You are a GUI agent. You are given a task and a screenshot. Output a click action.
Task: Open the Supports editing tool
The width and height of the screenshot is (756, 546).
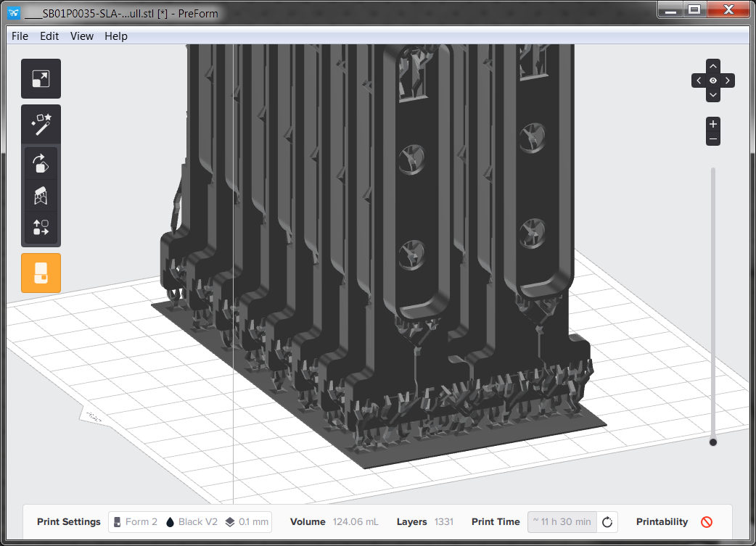[41, 195]
